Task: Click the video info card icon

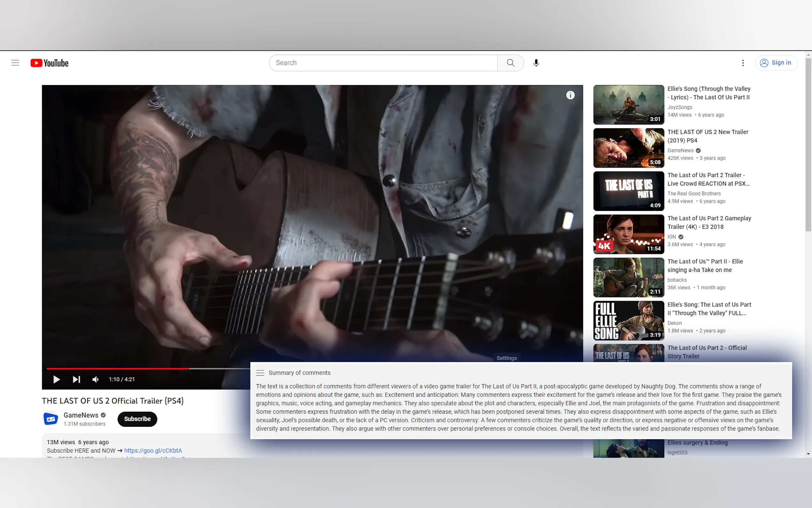Action: click(570, 95)
